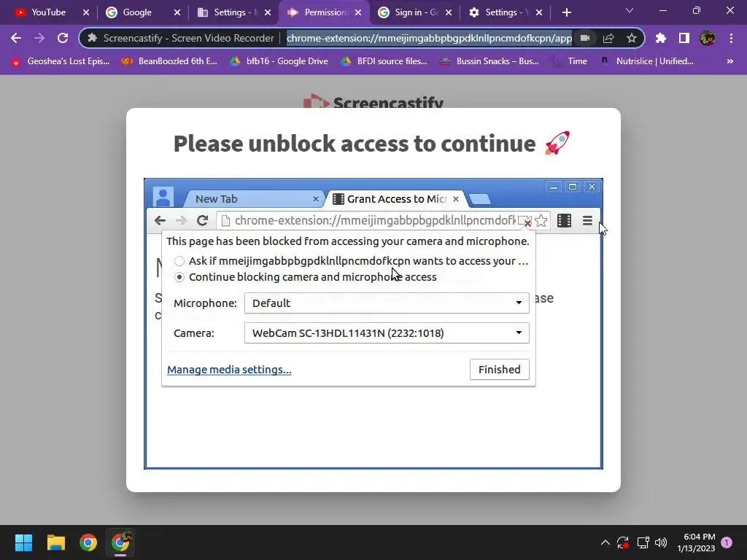The height and width of the screenshot is (560, 747).
Task: Close the Sign in tab
Action: click(x=449, y=12)
